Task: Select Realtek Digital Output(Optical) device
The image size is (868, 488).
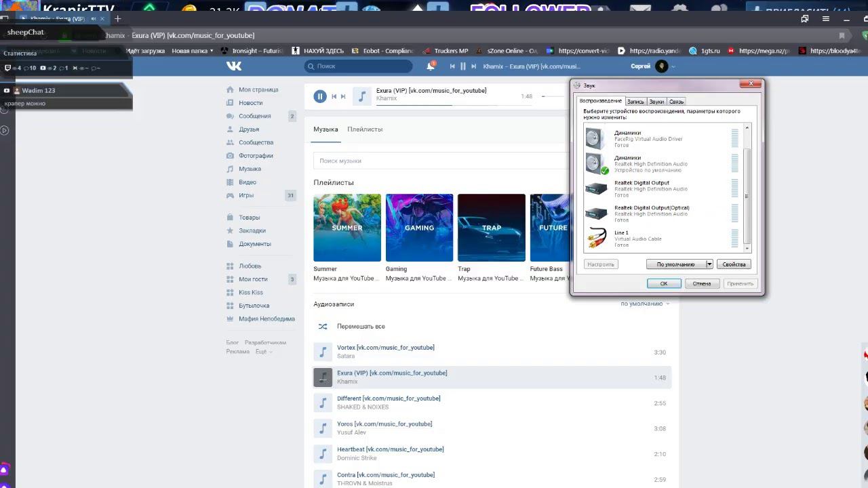Action: pyautogui.click(x=664, y=213)
